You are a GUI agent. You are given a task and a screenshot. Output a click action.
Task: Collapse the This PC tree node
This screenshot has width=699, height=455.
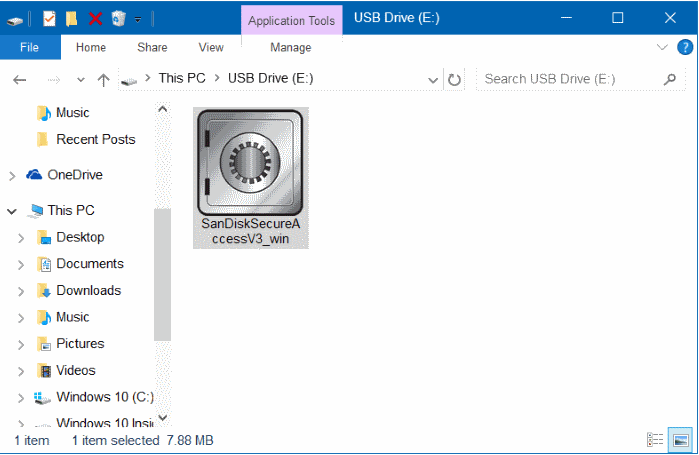[x=12, y=211]
